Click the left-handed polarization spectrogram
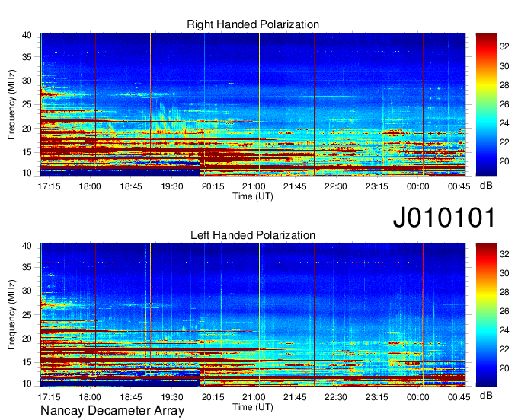Image resolution: width=518 pixels, height=420 pixels. (253, 315)
